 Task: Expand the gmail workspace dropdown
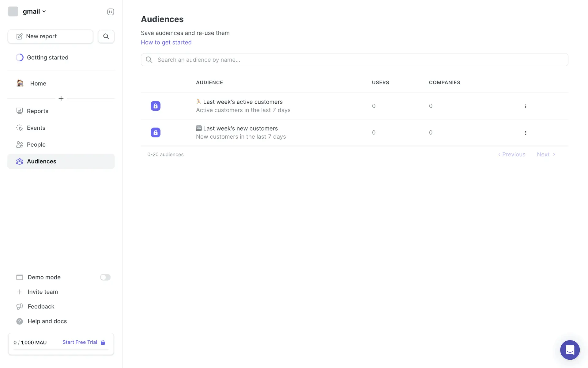[34, 12]
